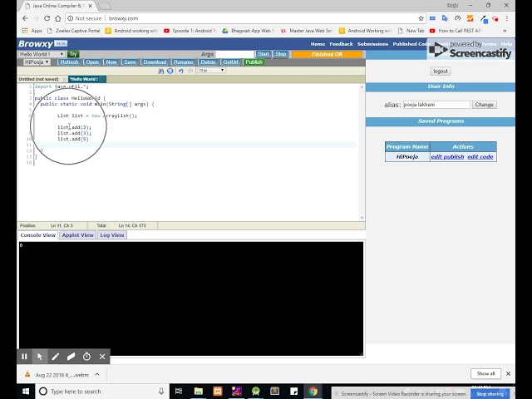Viewport: 532px width, 399px height.
Task: Open Windows Start menu
Action: click(26, 392)
